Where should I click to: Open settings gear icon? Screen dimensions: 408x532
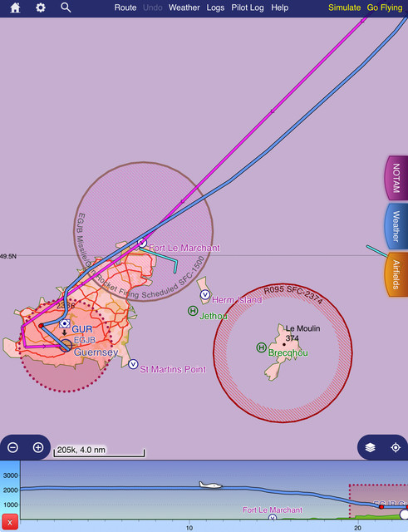point(41,7)
